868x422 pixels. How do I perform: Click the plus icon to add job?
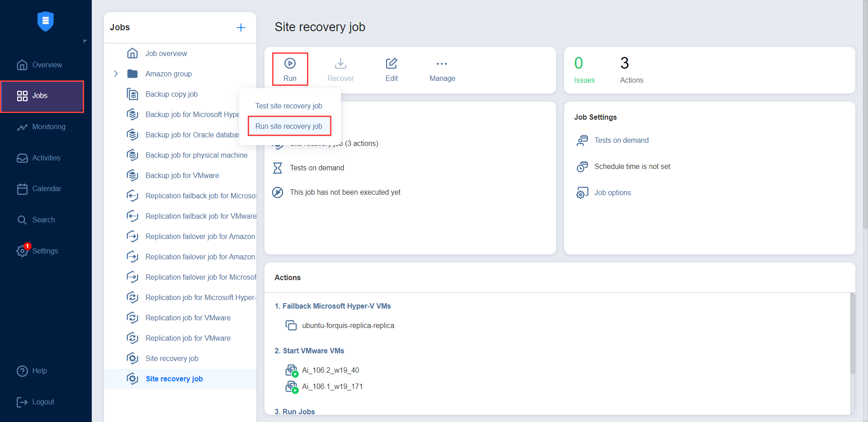241,28
